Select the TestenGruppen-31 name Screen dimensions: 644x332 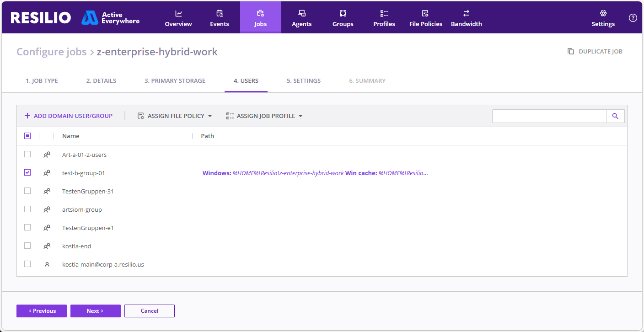click(88, 192)
